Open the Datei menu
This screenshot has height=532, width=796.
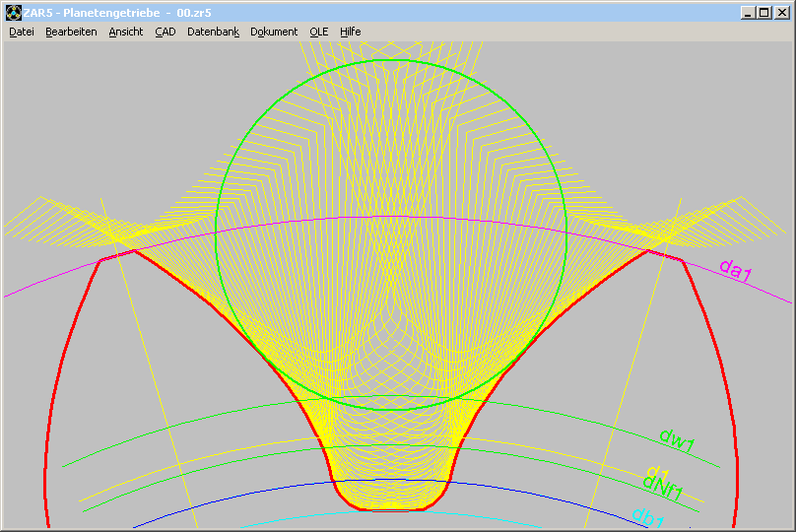pos(22,32)
